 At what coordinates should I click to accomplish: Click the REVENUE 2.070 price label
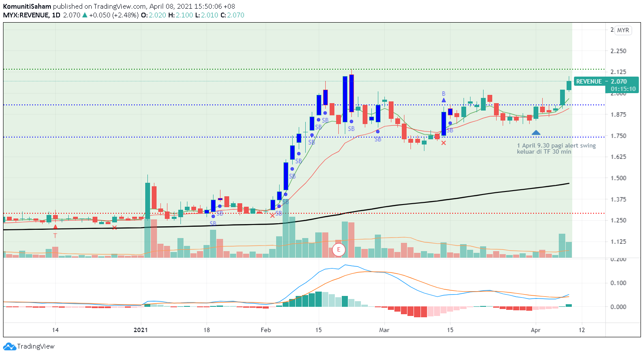click(x=606, y=81)
